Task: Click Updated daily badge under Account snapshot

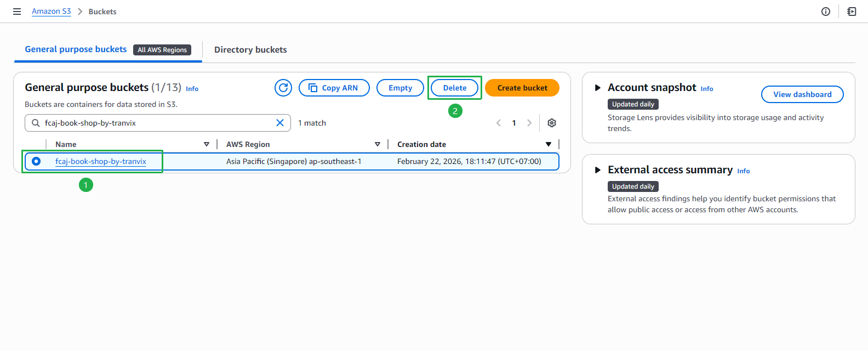Action: (633, 104)
